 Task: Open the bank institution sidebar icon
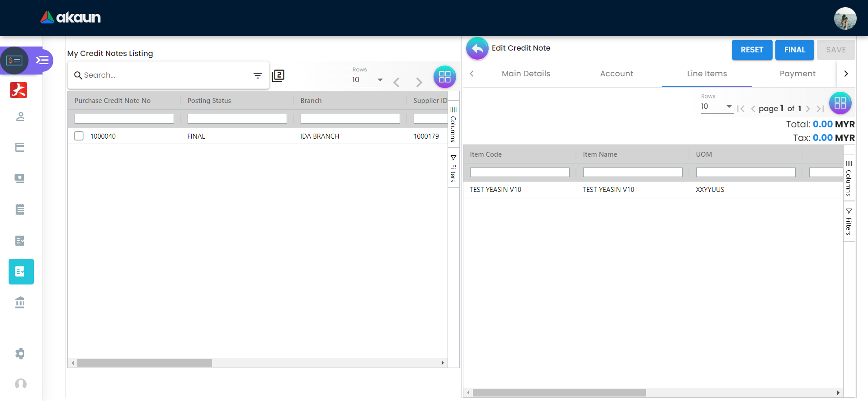[20, 302]
